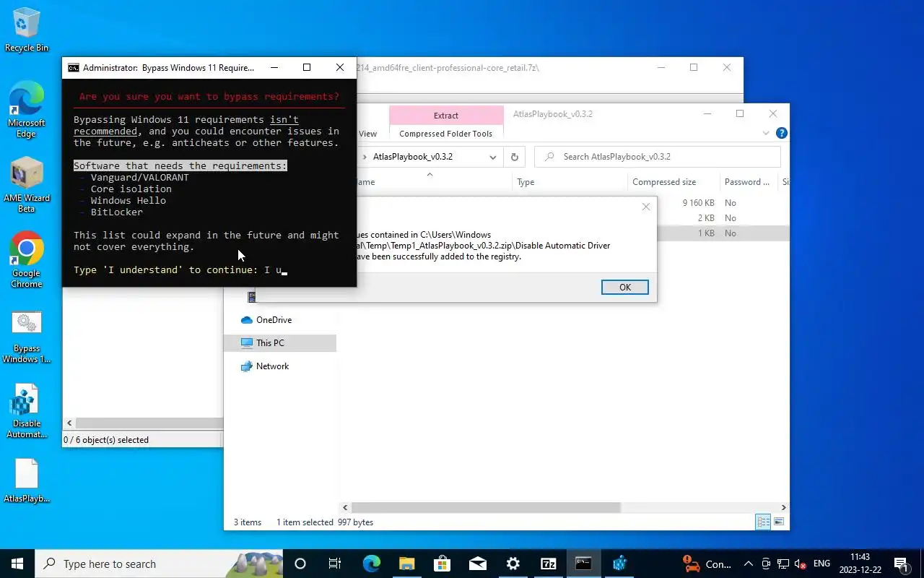Switch to File Explorer in the taskbar
The height and width of the screenshot is (578, 924).
coord(406,564)
